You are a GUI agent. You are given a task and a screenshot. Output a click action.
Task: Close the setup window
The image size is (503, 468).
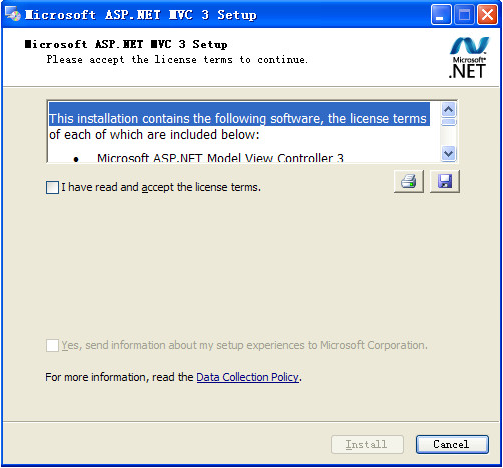[x=487, y=15]
